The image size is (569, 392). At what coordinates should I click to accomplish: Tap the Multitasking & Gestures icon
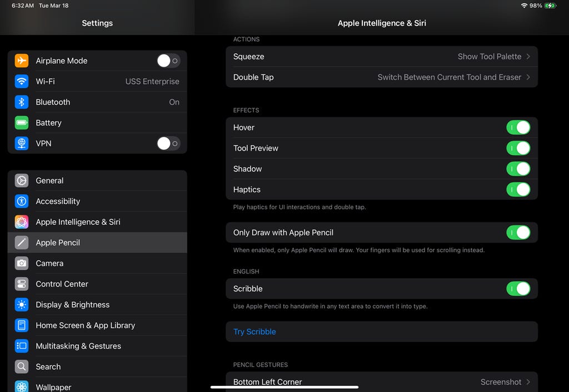tap(22, 346)
